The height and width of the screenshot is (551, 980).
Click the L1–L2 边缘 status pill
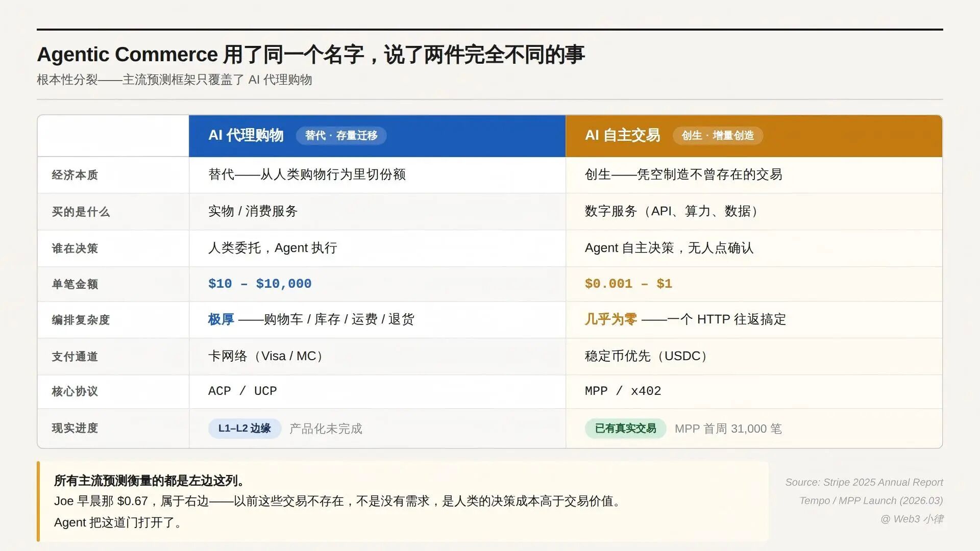point(244,429)
